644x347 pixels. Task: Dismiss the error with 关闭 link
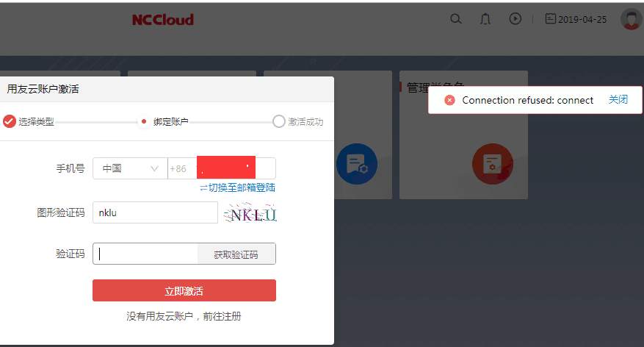pos(618,99)
